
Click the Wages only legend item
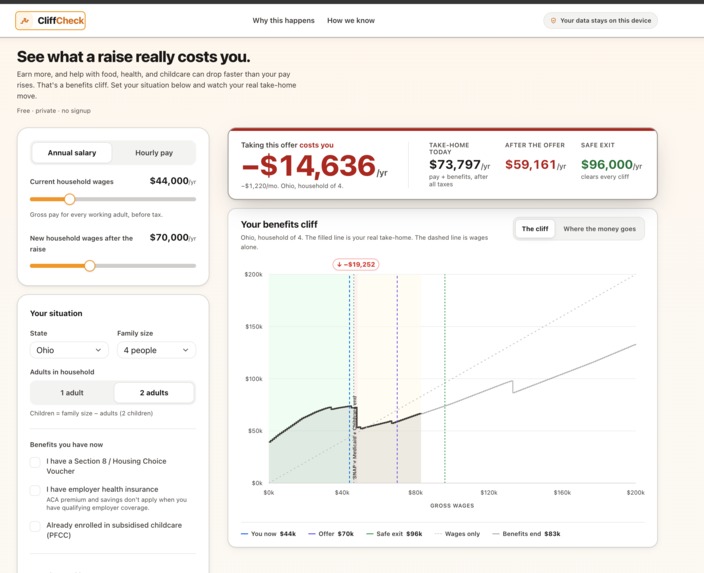pos(457,534)
